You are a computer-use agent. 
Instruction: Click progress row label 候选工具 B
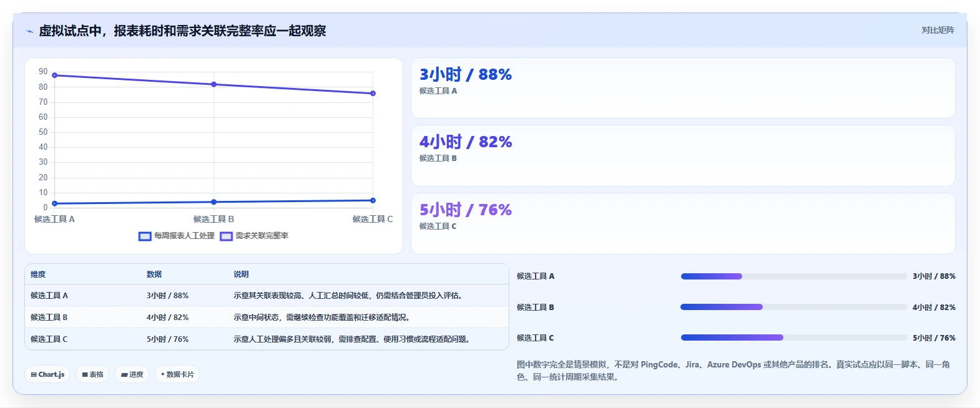pyautogui.click(x=536, y=307)
